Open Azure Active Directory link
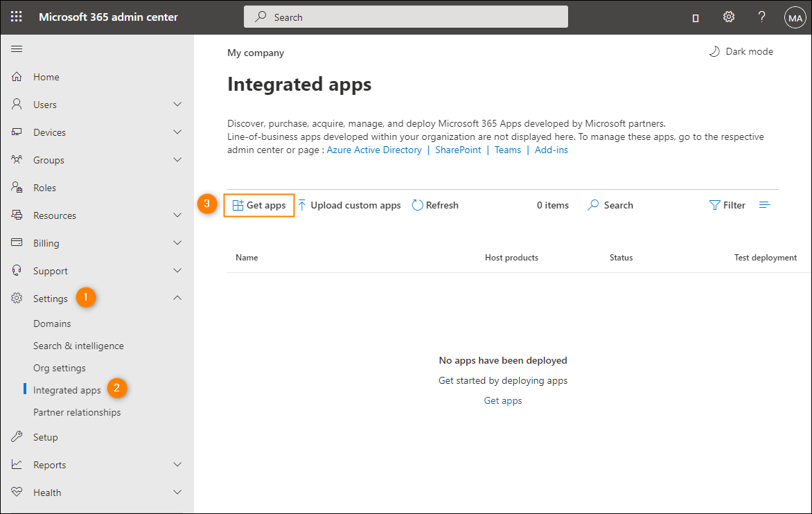The image size is (812, 514). 374,150
